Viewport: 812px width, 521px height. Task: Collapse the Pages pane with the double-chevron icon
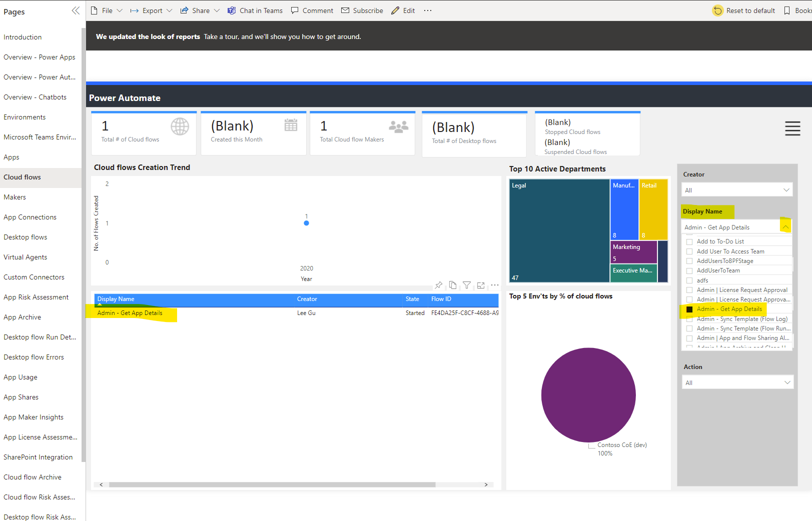(76, 10)
